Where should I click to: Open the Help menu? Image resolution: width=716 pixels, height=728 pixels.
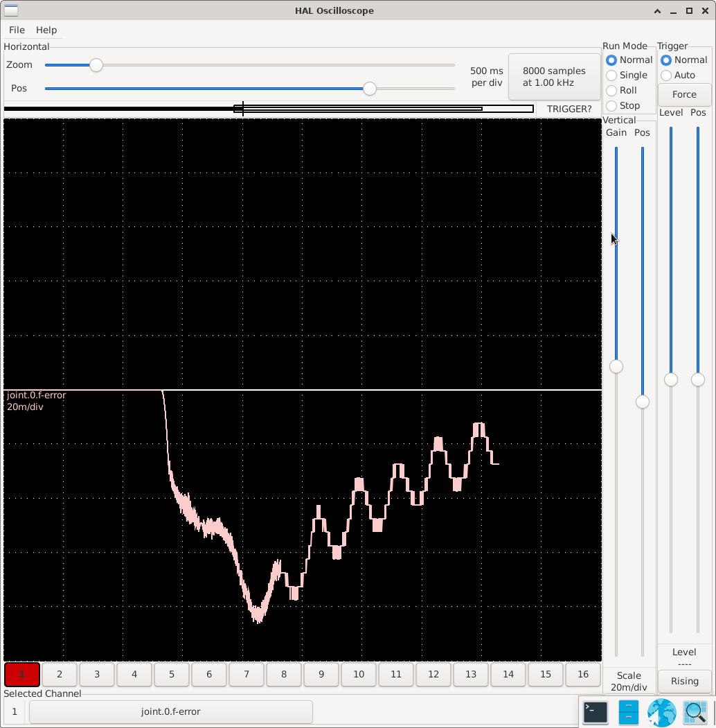(46, 30)
